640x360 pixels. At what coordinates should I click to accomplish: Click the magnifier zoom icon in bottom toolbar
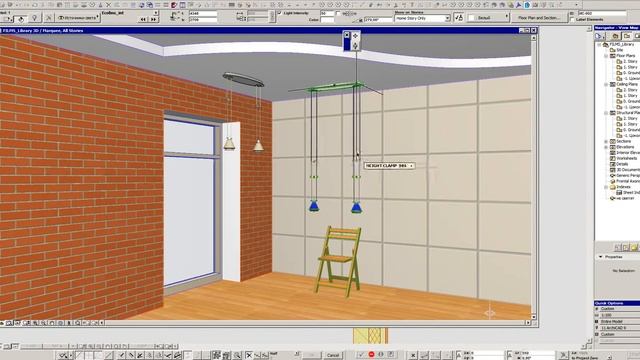[x=237, y=355]
